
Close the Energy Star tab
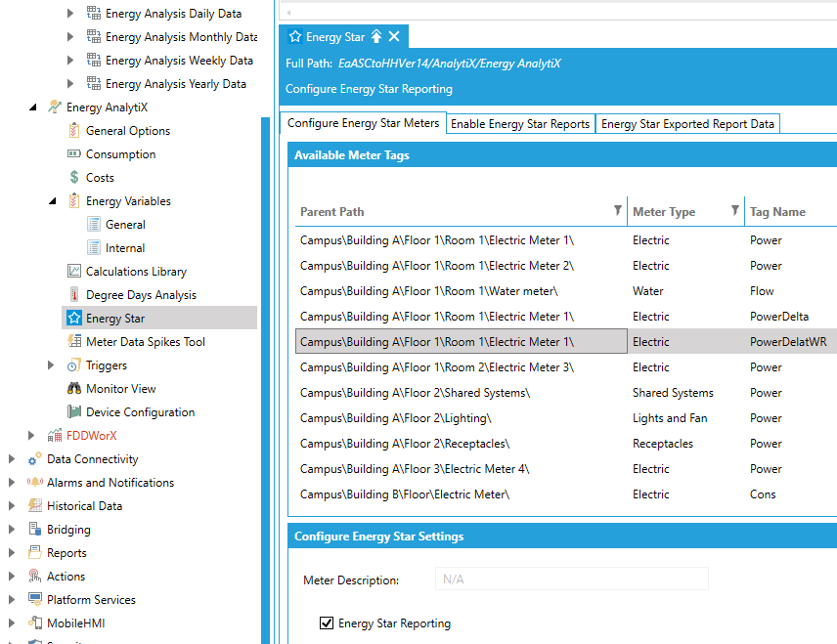394,37
